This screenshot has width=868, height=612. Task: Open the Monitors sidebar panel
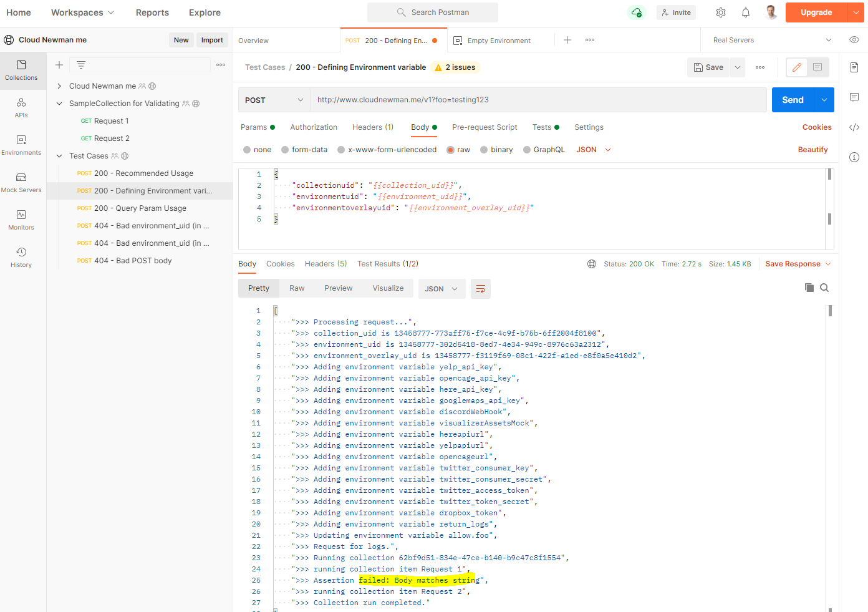coord(21,220)
